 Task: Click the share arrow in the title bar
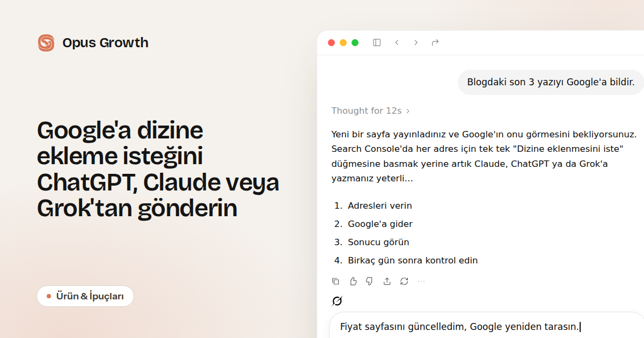[x=435, y=42]
